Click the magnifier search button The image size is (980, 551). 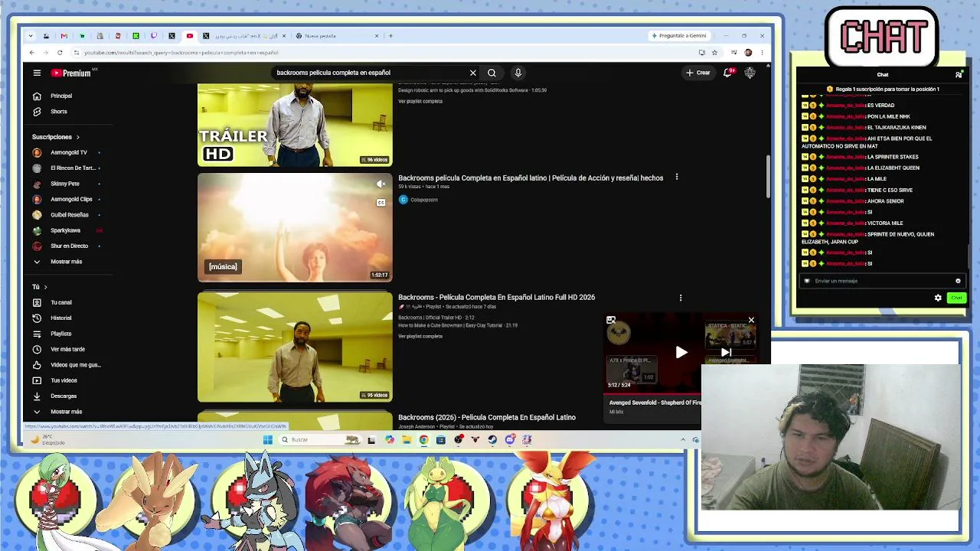pos(492,73)
